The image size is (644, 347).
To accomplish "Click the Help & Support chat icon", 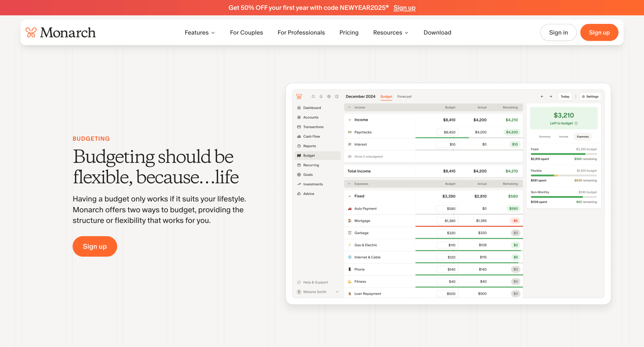I will click(x=299, y=282).
